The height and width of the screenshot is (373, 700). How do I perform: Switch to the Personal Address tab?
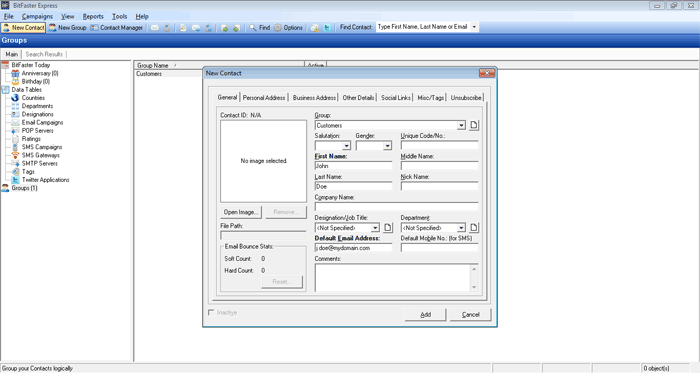point(264,98)
